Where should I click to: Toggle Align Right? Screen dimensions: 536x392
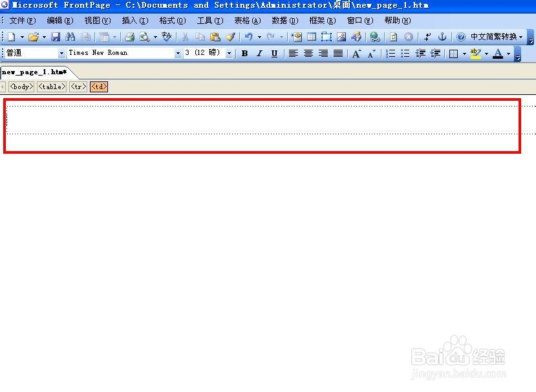pos(323,54)
